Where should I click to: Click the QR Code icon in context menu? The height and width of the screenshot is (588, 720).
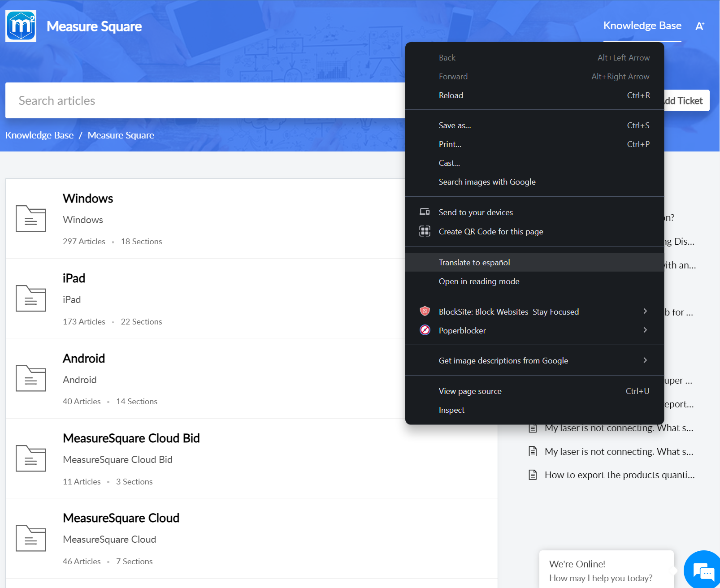(425, 231)
